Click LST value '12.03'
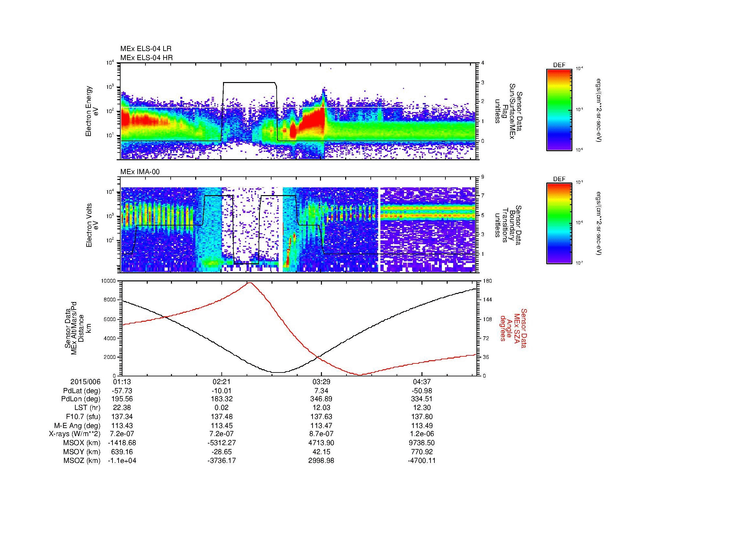The height and width of the screenshot is (534, 756). click(321, 408)
